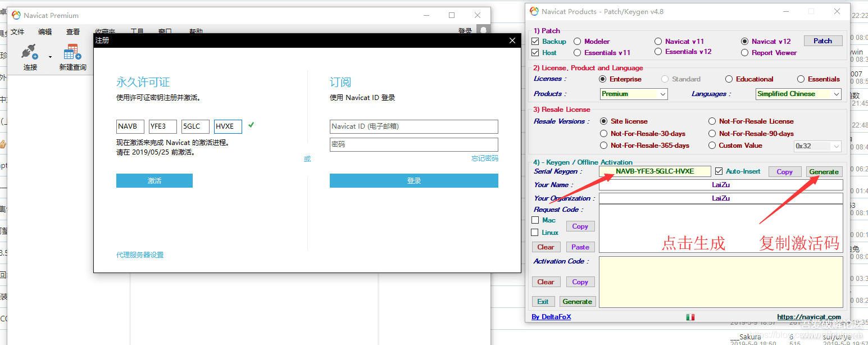This screenshot has width=868, height=345.
Task: Select the Navicat v12 radio option
Action: [x=745, y=42]
